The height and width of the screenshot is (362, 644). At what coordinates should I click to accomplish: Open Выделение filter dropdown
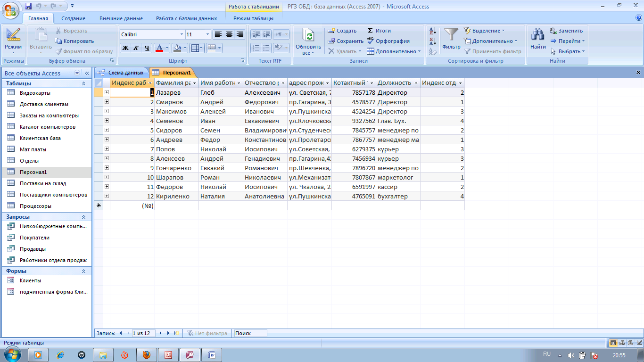click(x=484, y=31)
